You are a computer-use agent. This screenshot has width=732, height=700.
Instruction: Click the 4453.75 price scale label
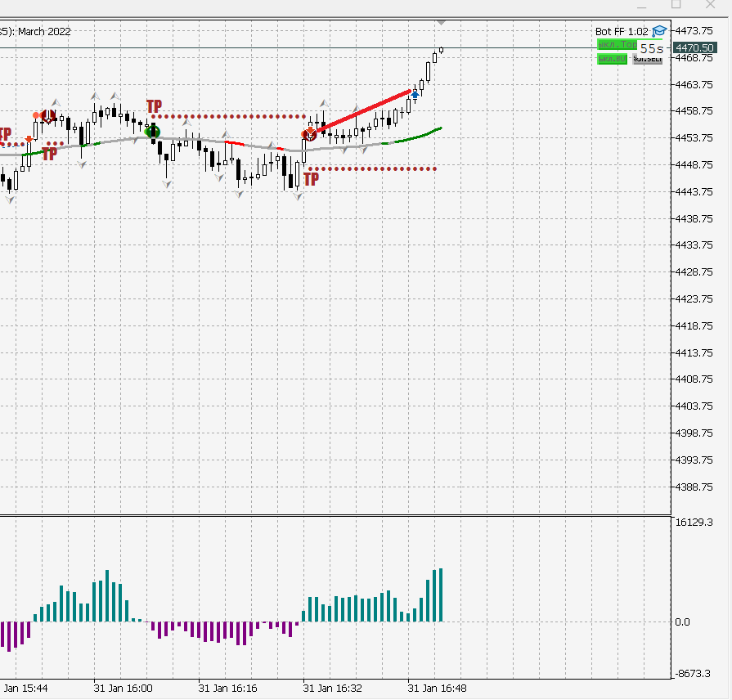[x=694, y=137]
